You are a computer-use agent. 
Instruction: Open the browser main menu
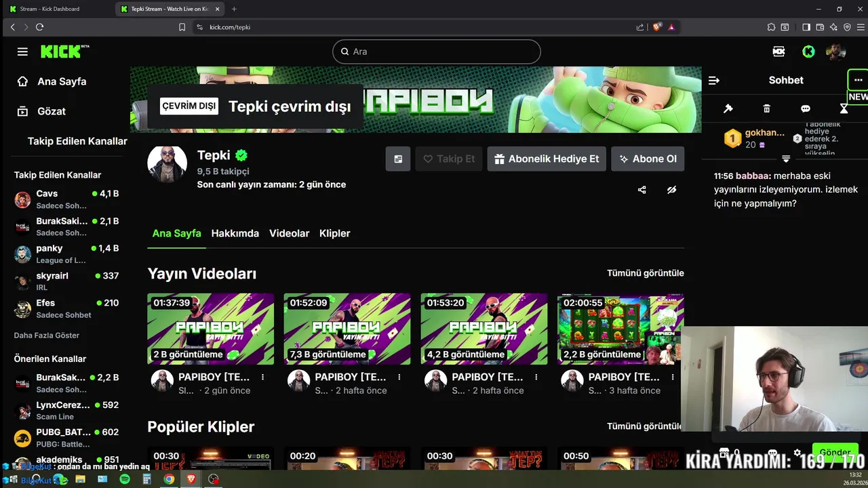pyautogui.click(x=861, y=27)
